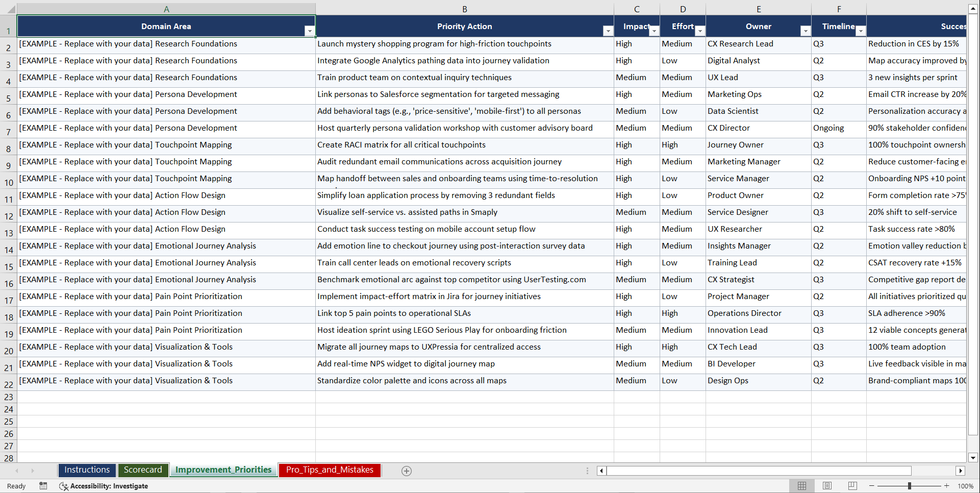Viewport: 980px width, 493px height.
Task: Switch to Normal view
Action: 801,485
